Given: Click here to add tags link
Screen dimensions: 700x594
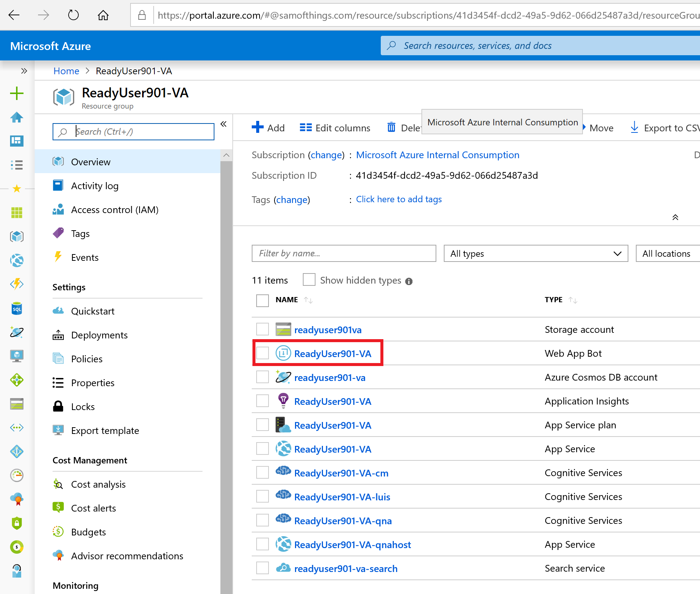Looking at the screenshot, I should [399, 199].
